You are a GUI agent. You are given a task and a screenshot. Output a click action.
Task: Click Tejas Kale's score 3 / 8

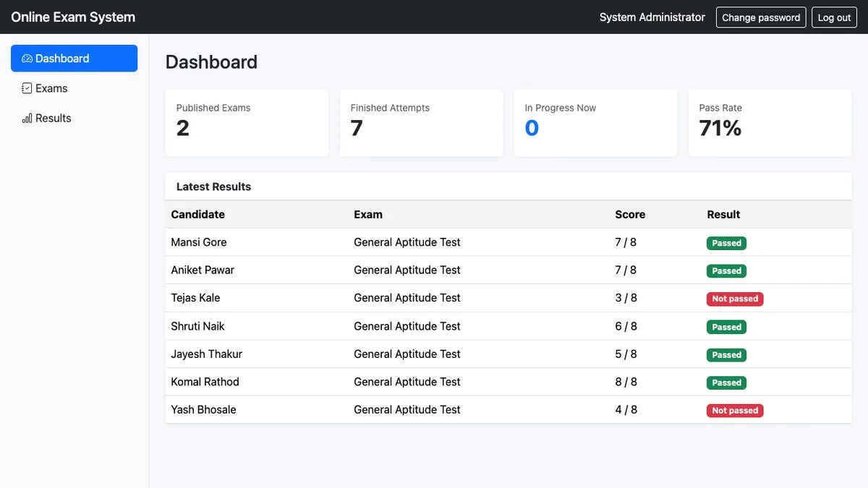(626, 298)
